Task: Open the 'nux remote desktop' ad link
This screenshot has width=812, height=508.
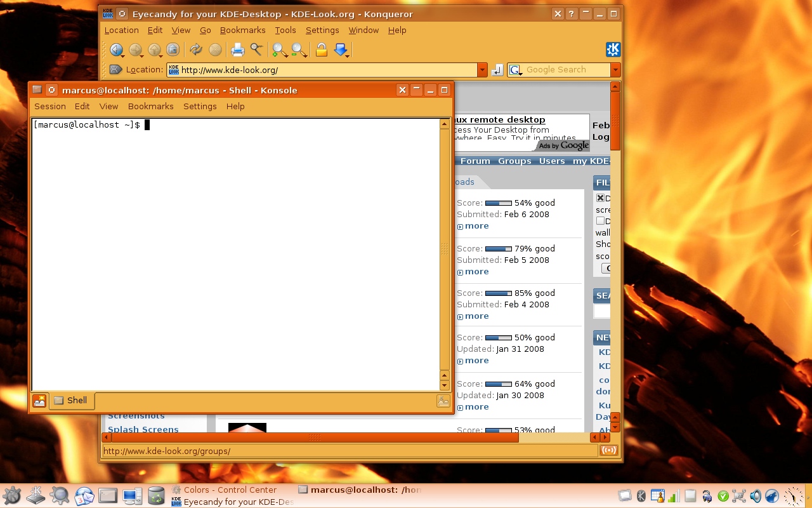Action: pyautogui.click(x=499, y=119)
